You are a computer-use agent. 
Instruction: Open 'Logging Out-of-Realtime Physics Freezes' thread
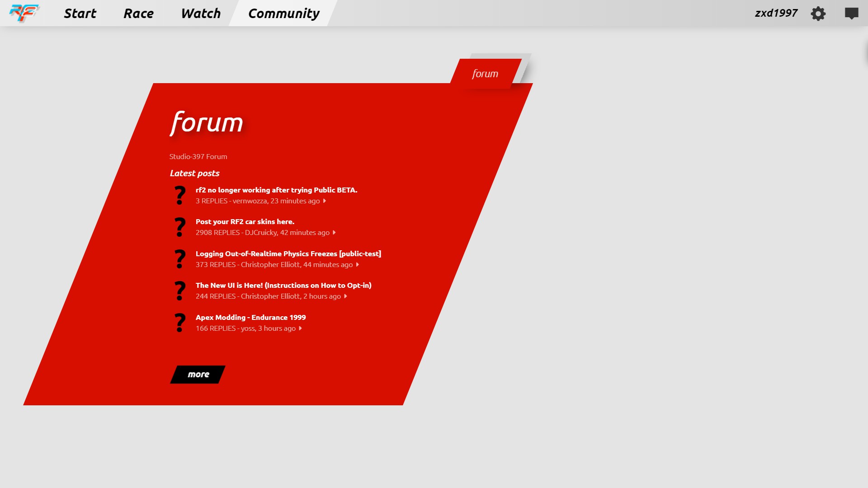(x=288, y=254)
